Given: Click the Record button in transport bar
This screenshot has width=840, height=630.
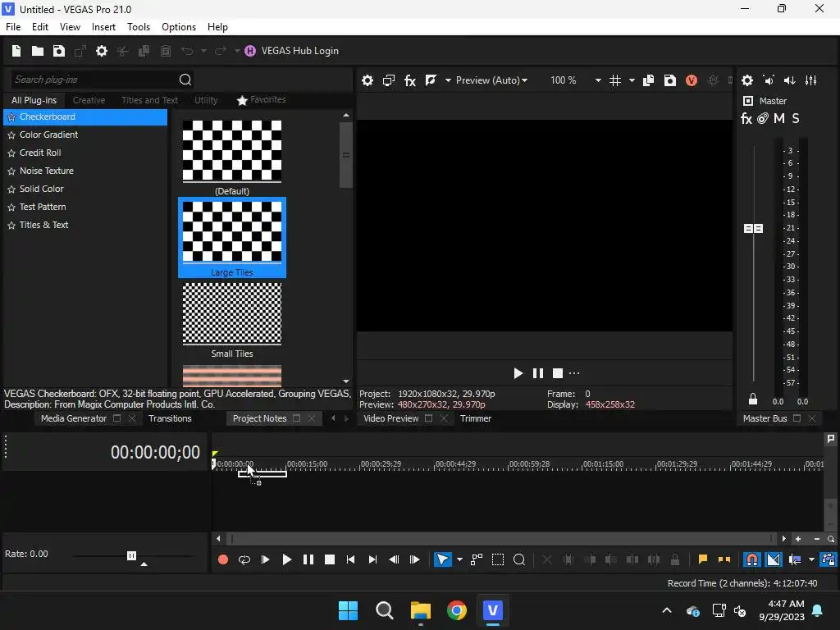Looking at the screenshot, I should (223, 559).
